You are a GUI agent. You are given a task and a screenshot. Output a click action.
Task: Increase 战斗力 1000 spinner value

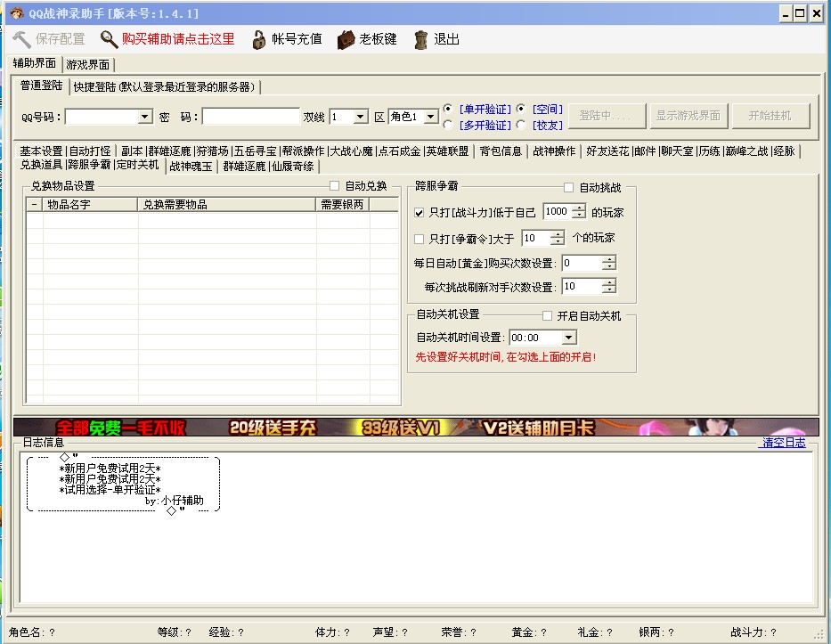(x=580, y=208)
